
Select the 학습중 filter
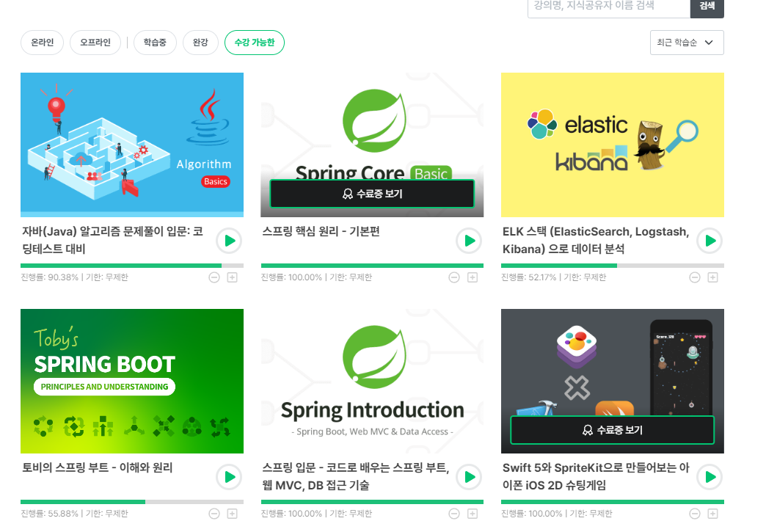pyautogui.click(x=155, y=43)
